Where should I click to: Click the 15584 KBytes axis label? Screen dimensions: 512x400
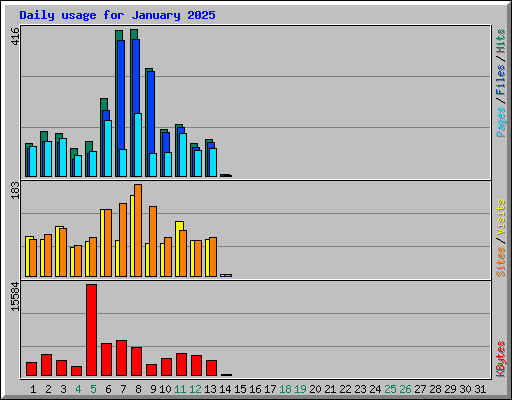click(15, 297)
